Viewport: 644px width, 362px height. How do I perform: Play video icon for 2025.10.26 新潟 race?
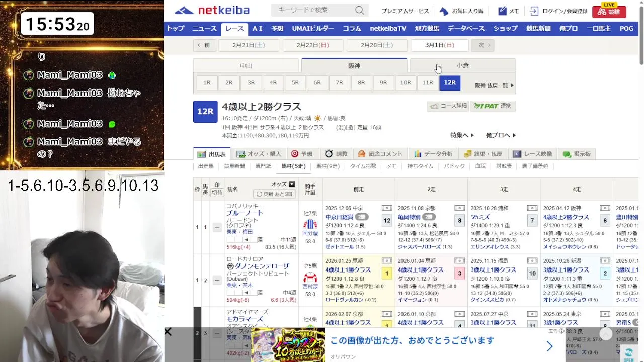[x=605, y=261]
